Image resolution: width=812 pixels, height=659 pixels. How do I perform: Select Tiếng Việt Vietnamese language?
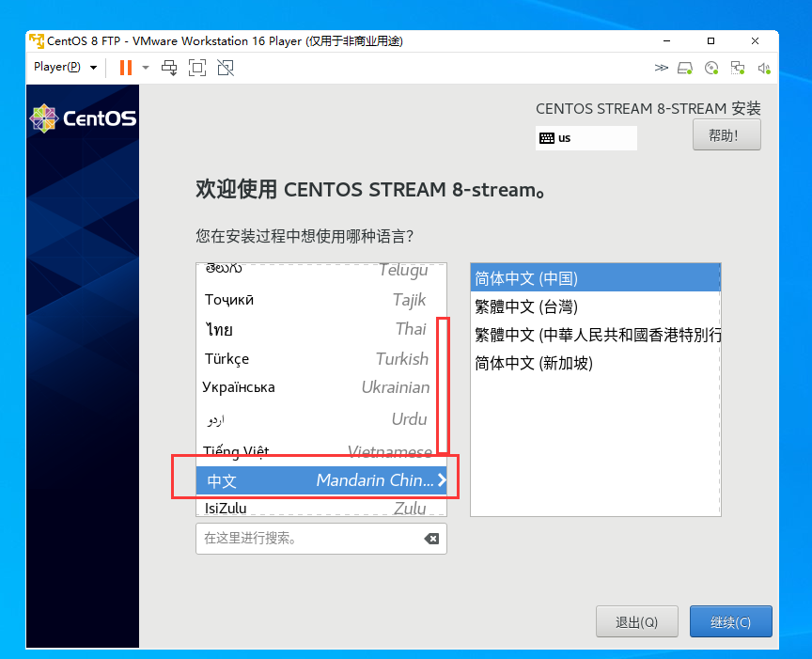point(321,450)
